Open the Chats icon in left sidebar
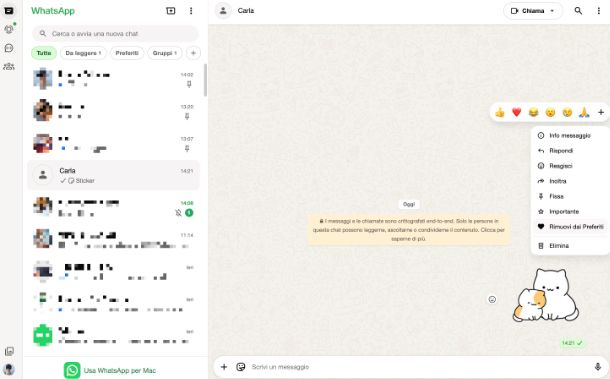Viewport: 610px width, 379px height. (x=9, y=11)
